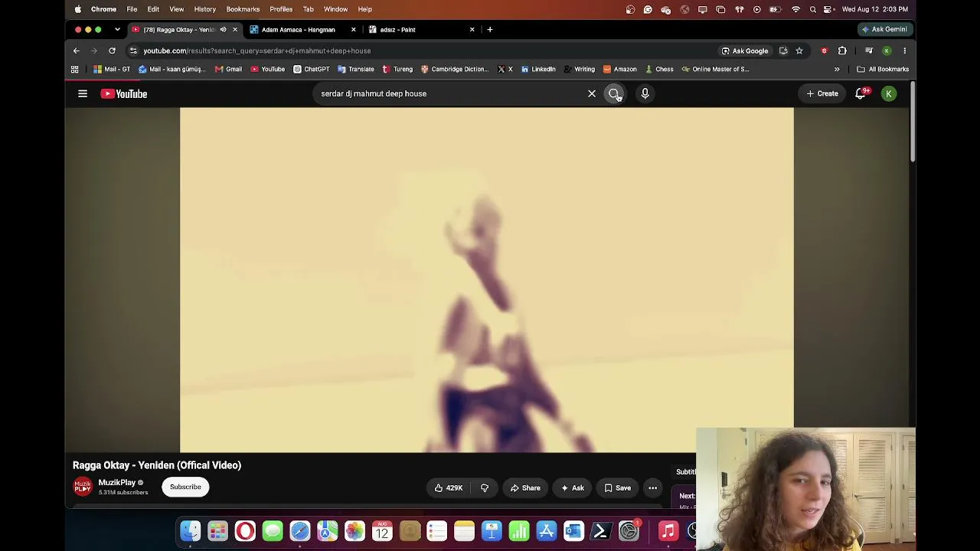This screenshot has width=980, height=551.
Task: Open Music app from the Dock
Action: pyautogui.click(x=668, y=531)
